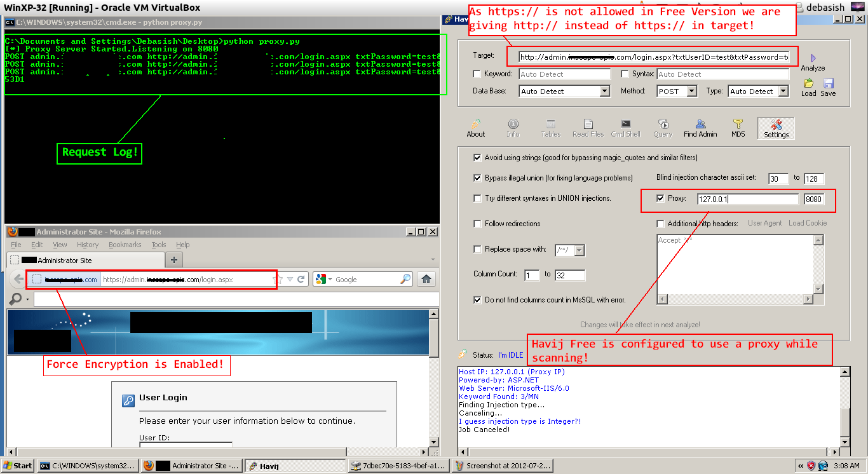Toggle the Syntax checkbox
This screenshot has width=868, height=474.
[x=625, y=74]
